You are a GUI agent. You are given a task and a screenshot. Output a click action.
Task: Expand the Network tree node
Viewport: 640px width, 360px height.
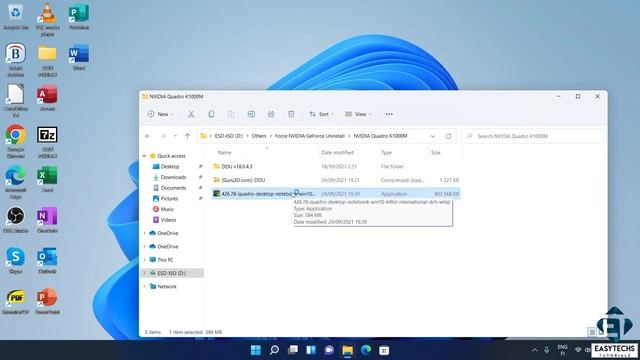(144, 287)
